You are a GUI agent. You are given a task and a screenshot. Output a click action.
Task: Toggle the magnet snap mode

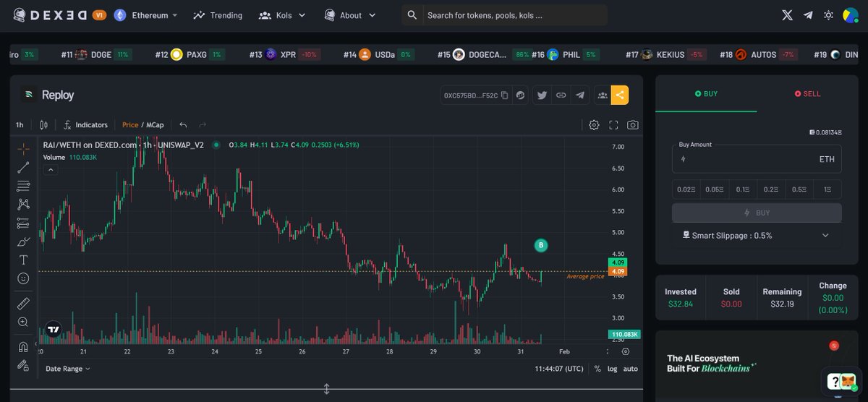24,346
